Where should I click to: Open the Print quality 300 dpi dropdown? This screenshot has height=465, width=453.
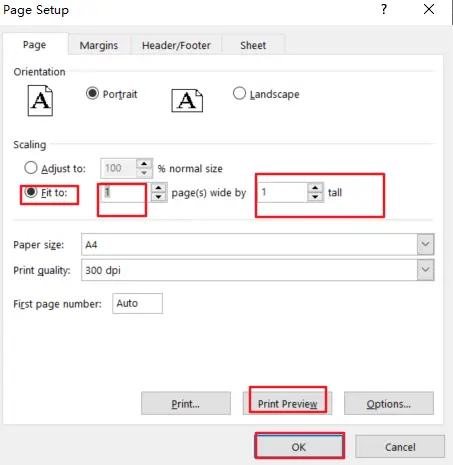tap(425, 270)
